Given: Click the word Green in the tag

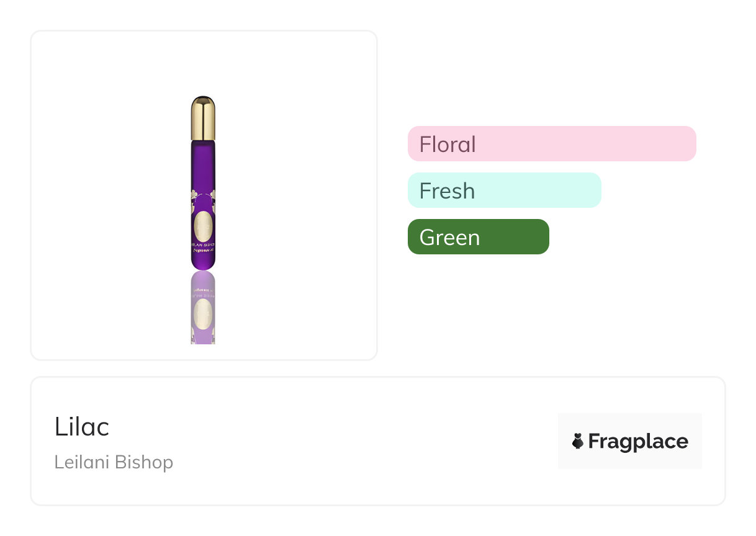Looking at the screenshot, I should pos(449,237).
